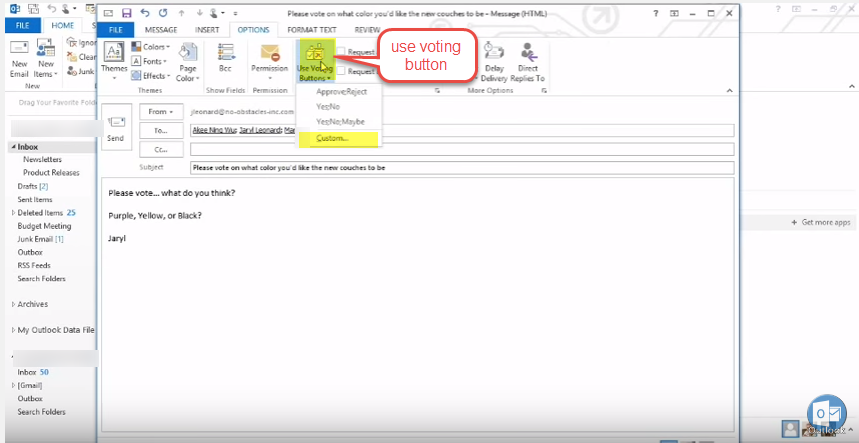
Task: Open the From account dropdown
Action: tap(161, 112)
